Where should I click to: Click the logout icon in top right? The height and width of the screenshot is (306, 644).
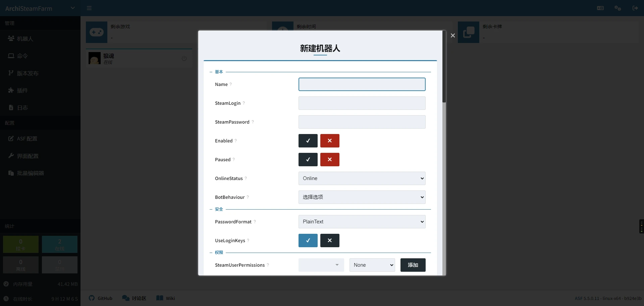pyautogui.click(x=635, y=8)
